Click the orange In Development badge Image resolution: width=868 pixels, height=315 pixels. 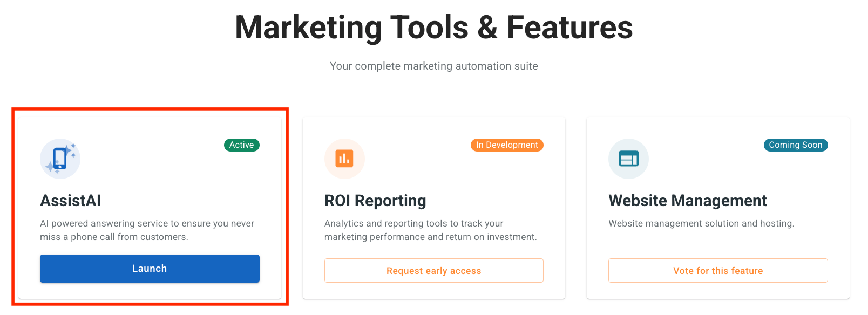(507, 145)
